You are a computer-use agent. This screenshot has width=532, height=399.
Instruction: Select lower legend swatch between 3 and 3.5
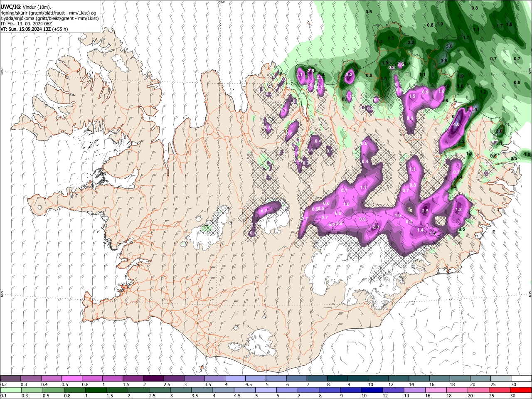(x=182, y=390)
